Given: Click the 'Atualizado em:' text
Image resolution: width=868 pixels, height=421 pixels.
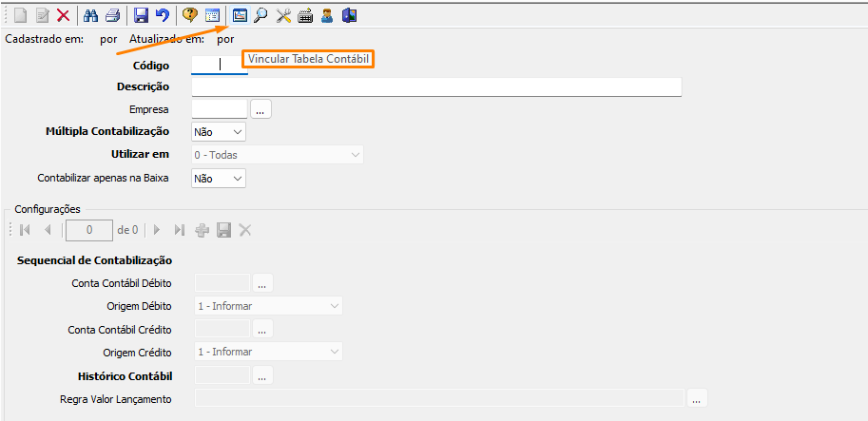Looking at the screenshot, I should 166,39.
